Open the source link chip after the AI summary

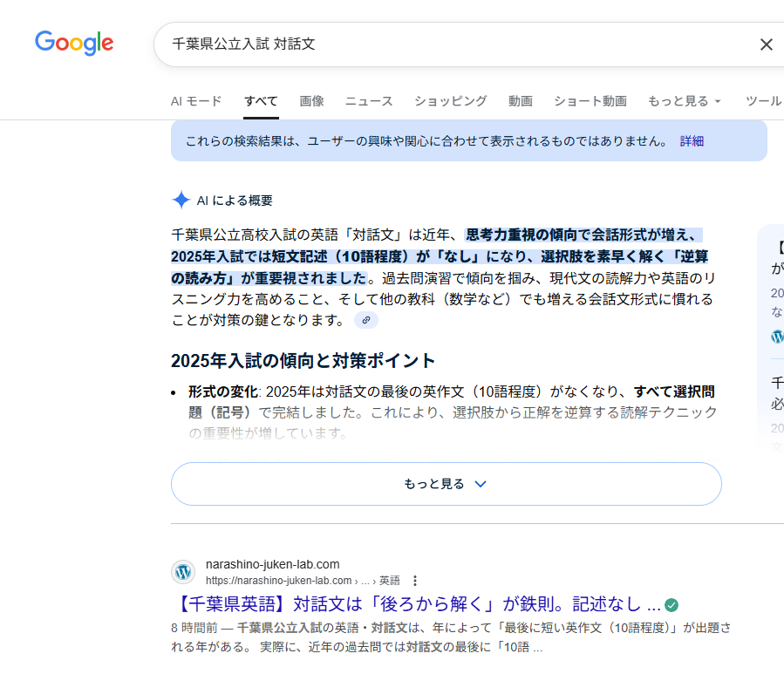(x=366, y=320)
